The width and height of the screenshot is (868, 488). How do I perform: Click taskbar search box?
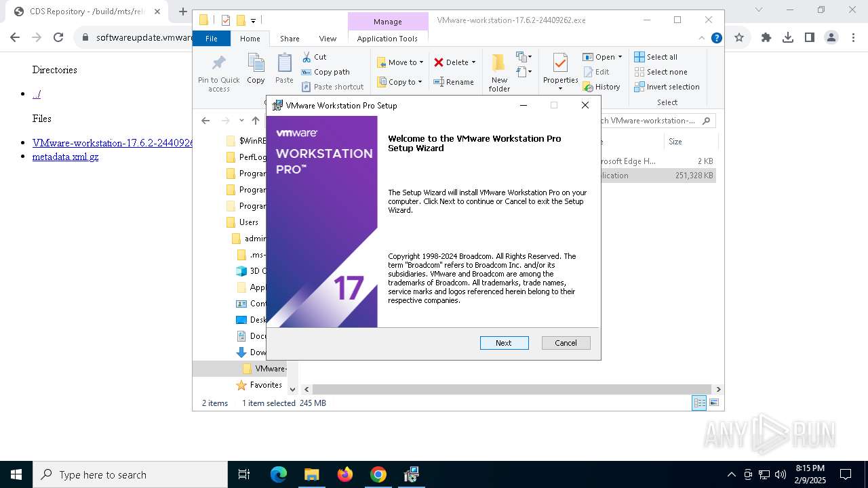click(130, 474)
